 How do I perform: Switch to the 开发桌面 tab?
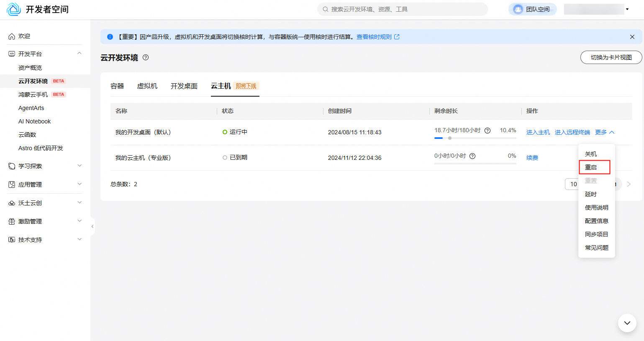tap(184, 86)
